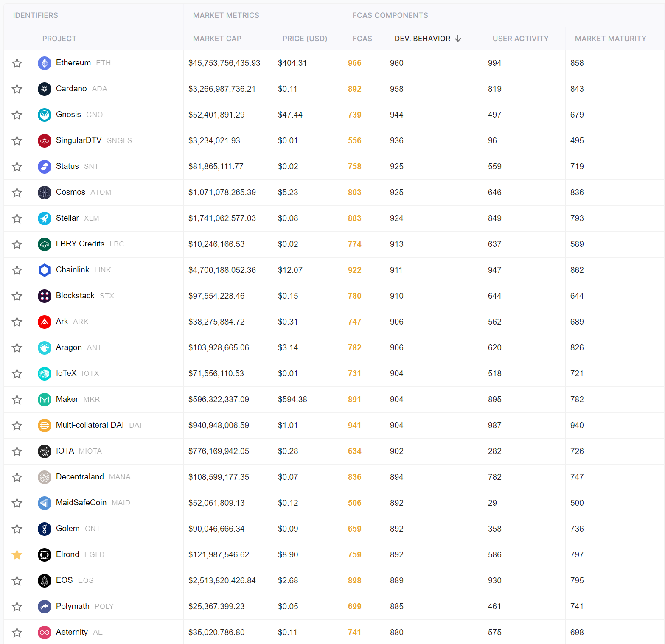The height and width of the screenshot is (644, 665).
Task: Click the Cosmos coin logo
Action: (45, 193)
